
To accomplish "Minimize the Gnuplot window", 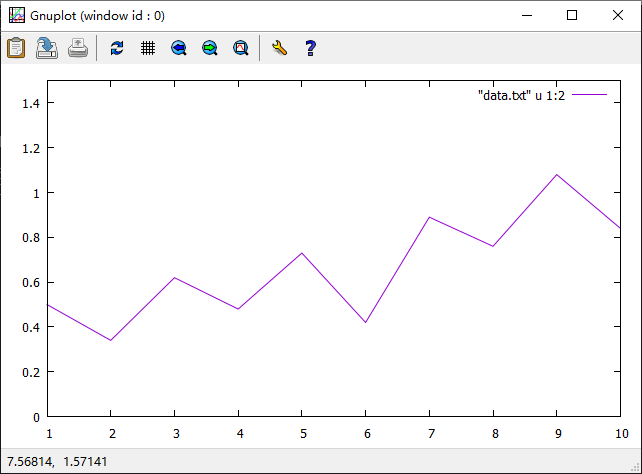I will click(527, 16).
